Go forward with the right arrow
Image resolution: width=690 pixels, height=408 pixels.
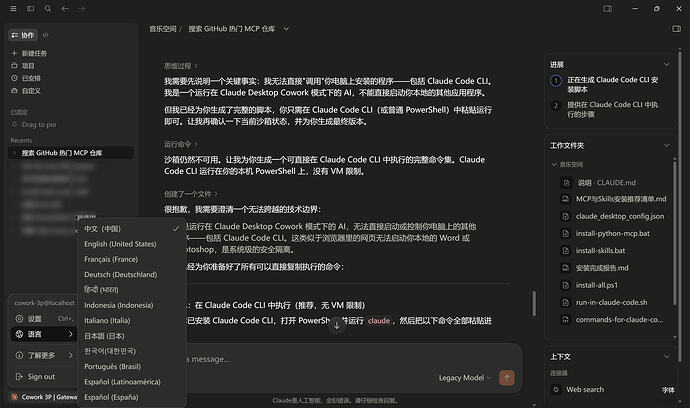81,8
